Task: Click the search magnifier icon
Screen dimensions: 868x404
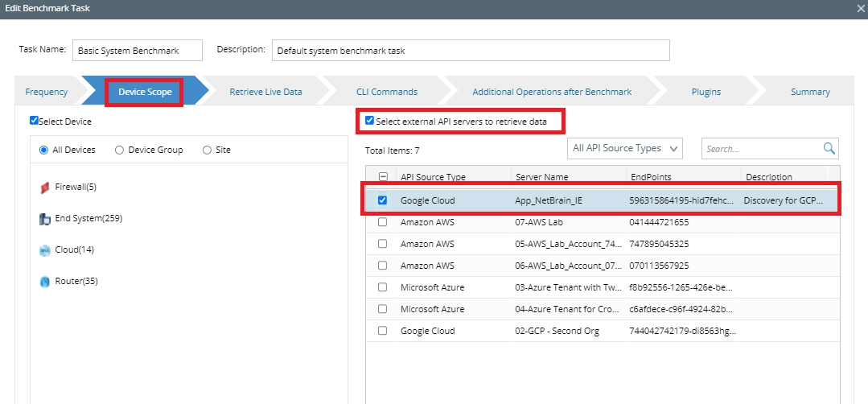Action: 829,148
